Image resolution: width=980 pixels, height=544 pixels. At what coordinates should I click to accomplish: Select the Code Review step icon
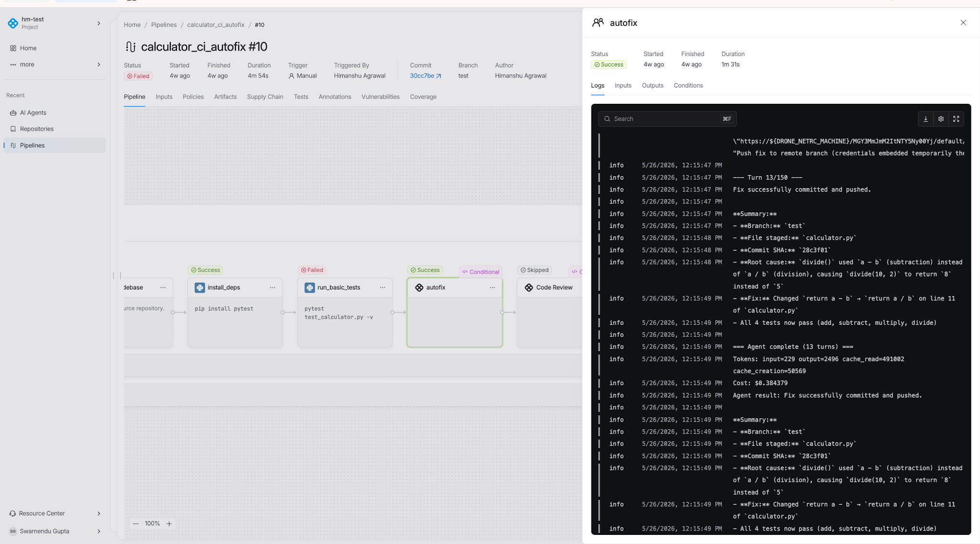click(x=529, y=288)
